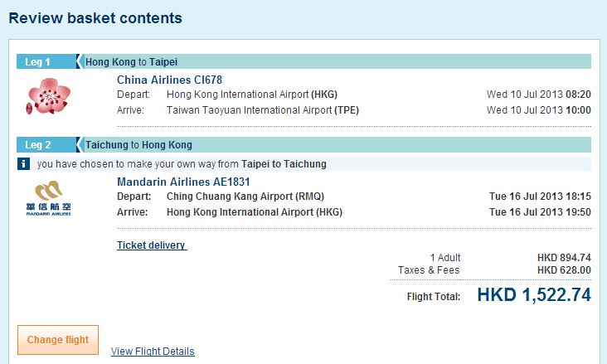
Task: Click the Taichung to Hong Kong header
Action: tap(138, 145)
